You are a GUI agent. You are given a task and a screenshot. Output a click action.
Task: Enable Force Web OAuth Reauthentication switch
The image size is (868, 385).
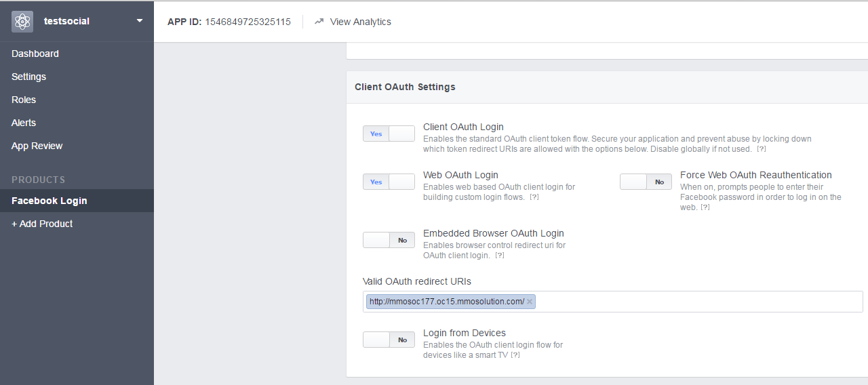click(x=646, y=182)
